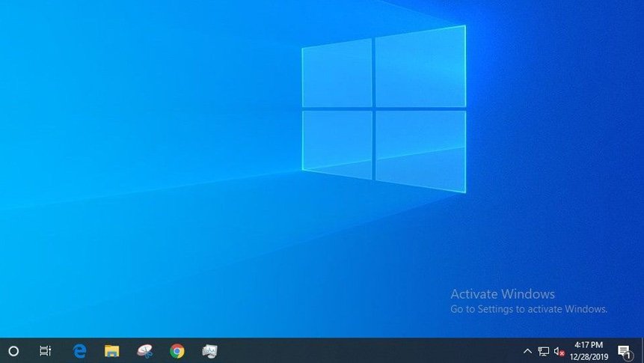Open Google Chrome from the taskbar
Image resolution: width=644 pixels, height=363 pixels.
177,351
